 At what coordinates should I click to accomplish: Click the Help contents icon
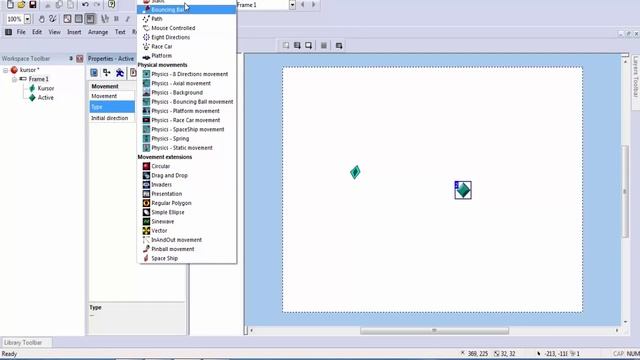point(111,4)
